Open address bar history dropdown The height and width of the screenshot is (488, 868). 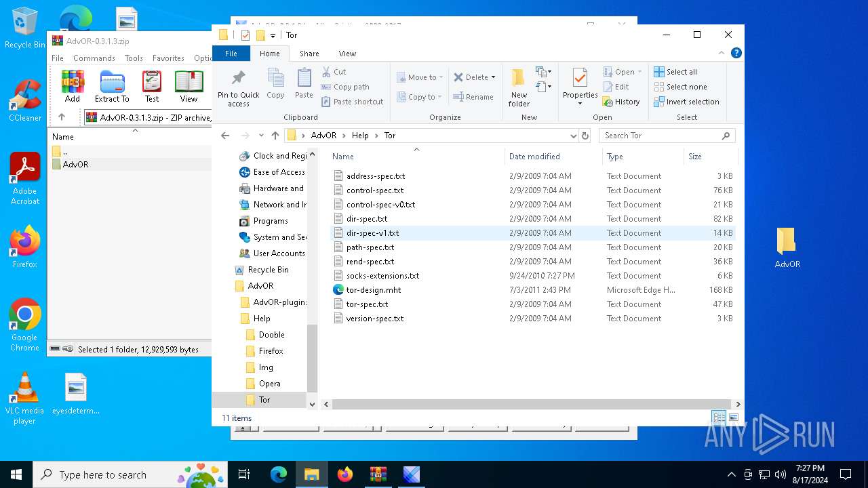(x=574, y=136)
